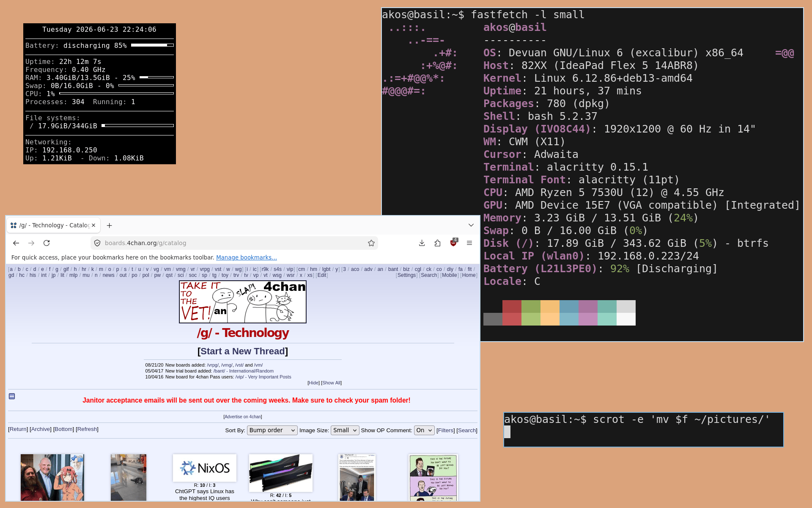Jump to Bottom link
The image size is (812, 508).
[x=63, y=429]
